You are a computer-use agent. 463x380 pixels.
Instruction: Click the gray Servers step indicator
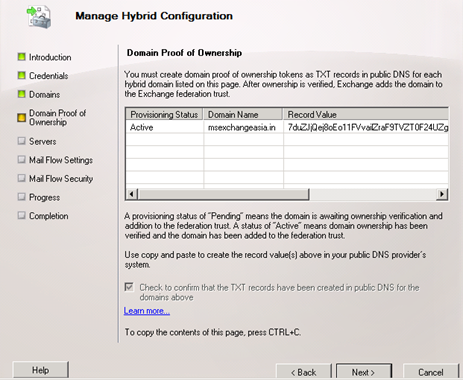[22, 141]
